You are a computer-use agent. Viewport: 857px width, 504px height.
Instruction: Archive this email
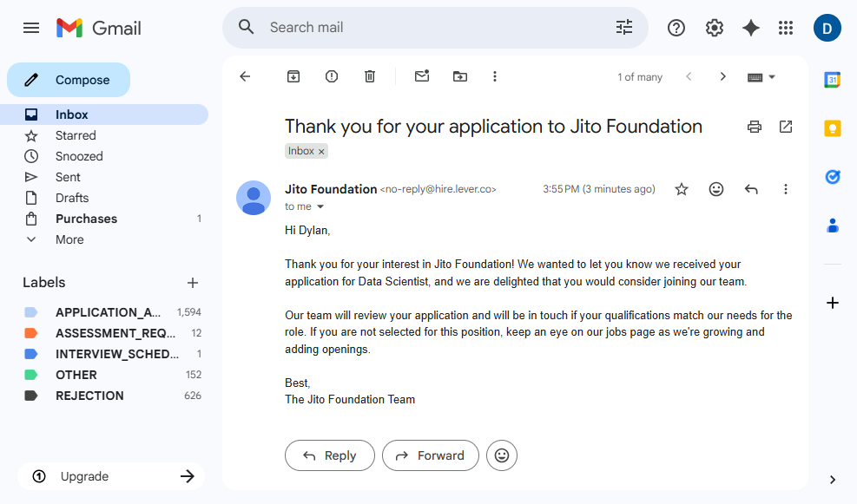coord(293,76)
